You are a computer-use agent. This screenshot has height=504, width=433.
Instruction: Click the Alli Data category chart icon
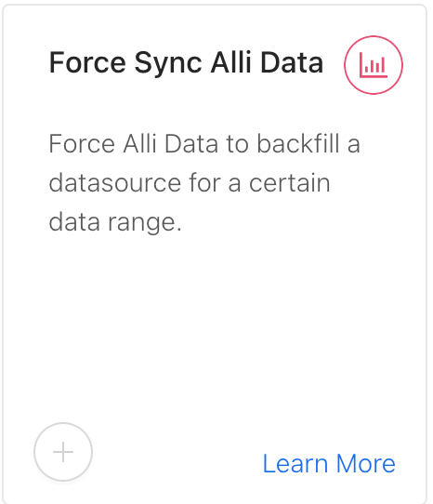pyautogui.click(x=374, y=65)
